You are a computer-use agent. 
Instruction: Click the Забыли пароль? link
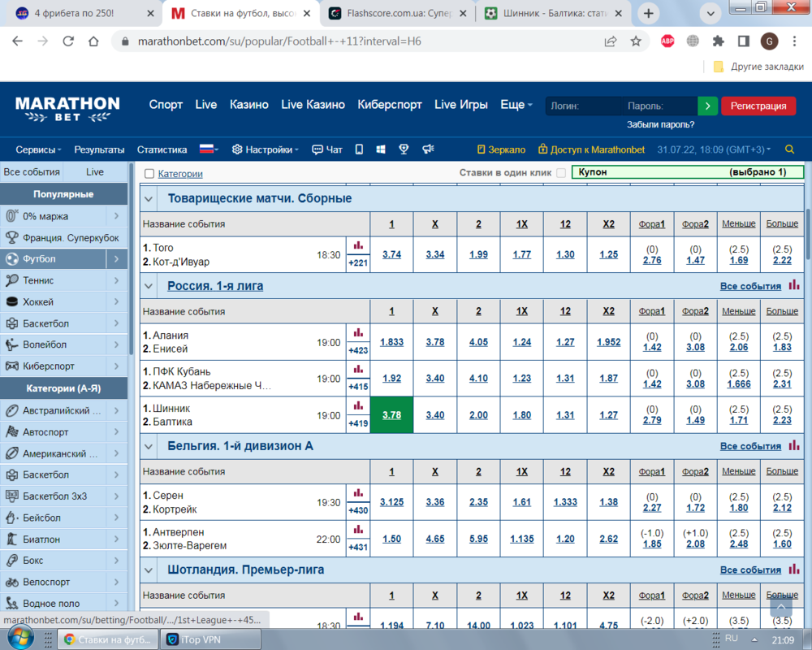point(660,124)
